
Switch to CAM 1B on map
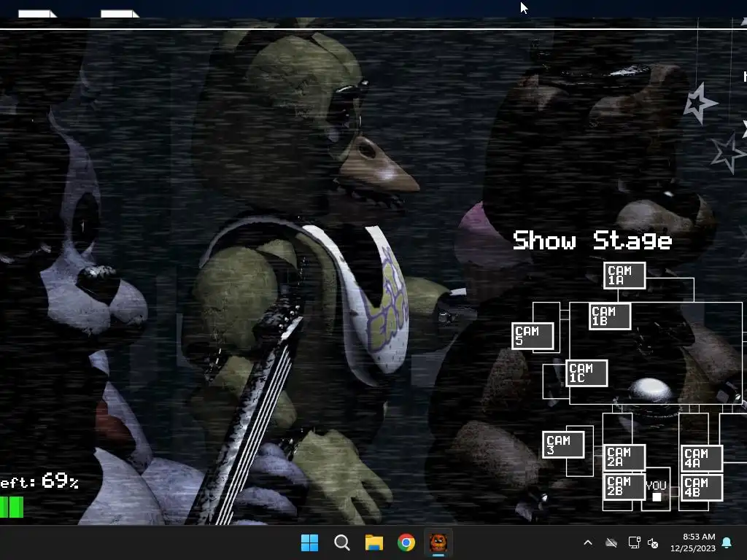[610, 316]
